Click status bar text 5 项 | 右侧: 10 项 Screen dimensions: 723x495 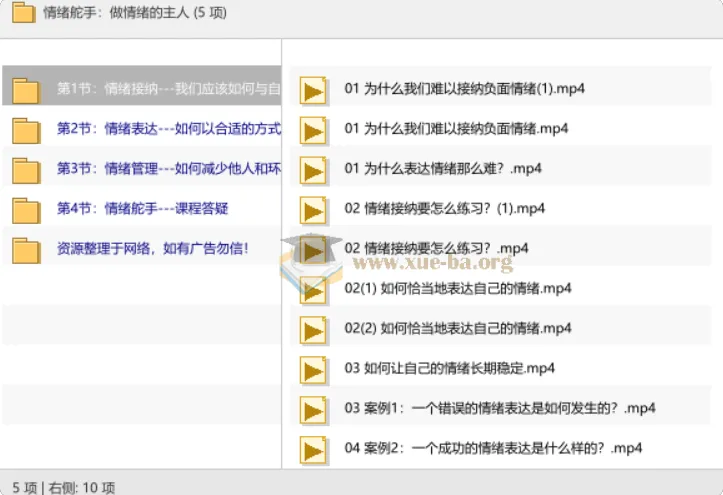point(64,488)
